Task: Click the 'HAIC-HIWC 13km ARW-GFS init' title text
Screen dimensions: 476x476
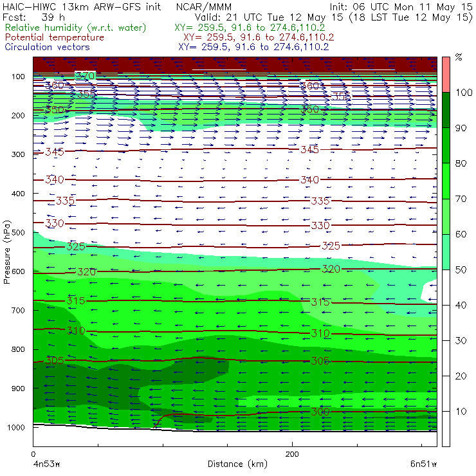Action: pos(82,7)
